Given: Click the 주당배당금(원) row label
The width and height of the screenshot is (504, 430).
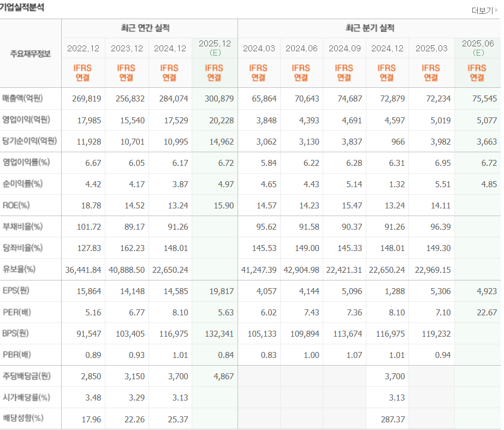Looking at the screenshot, I should click(26, 376).
